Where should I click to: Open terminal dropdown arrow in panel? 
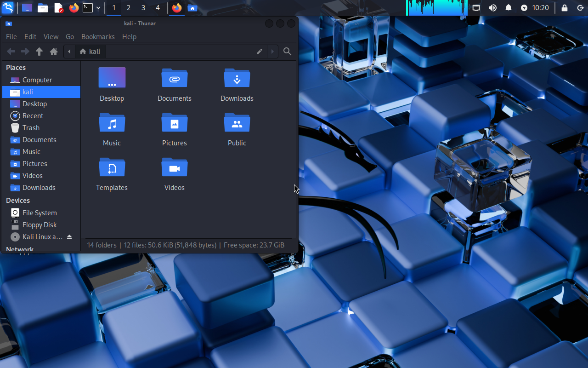tap(98, 8)
